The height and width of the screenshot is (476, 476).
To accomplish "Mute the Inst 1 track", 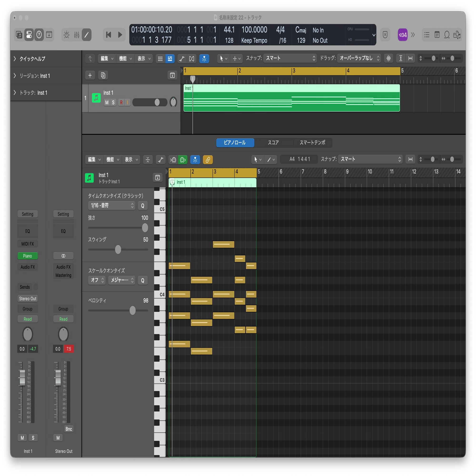I will [107, 102].
